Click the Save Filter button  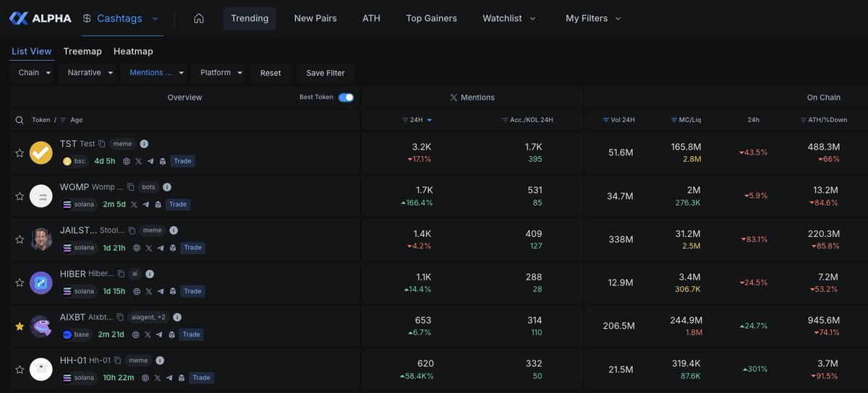(x=325, y=73)
